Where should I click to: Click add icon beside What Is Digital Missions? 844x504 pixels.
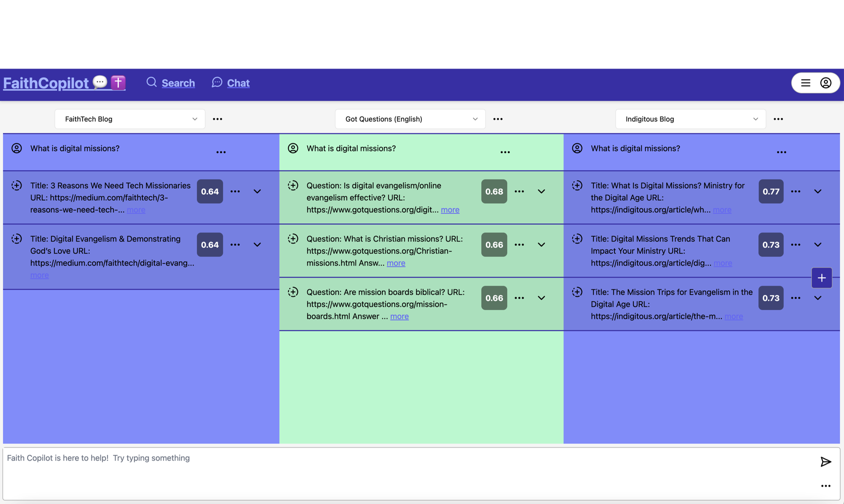tap(577, 185)
